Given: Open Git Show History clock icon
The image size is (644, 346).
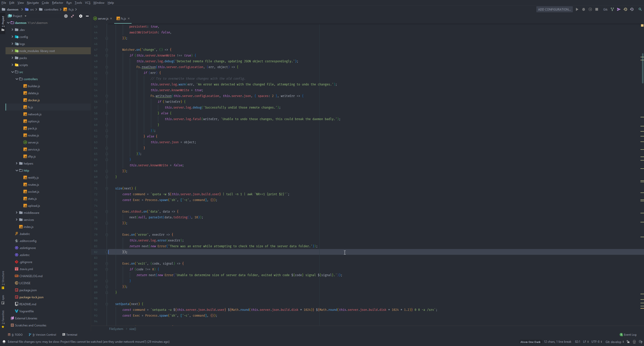Looking at the screenshot, I should [625, 9].
